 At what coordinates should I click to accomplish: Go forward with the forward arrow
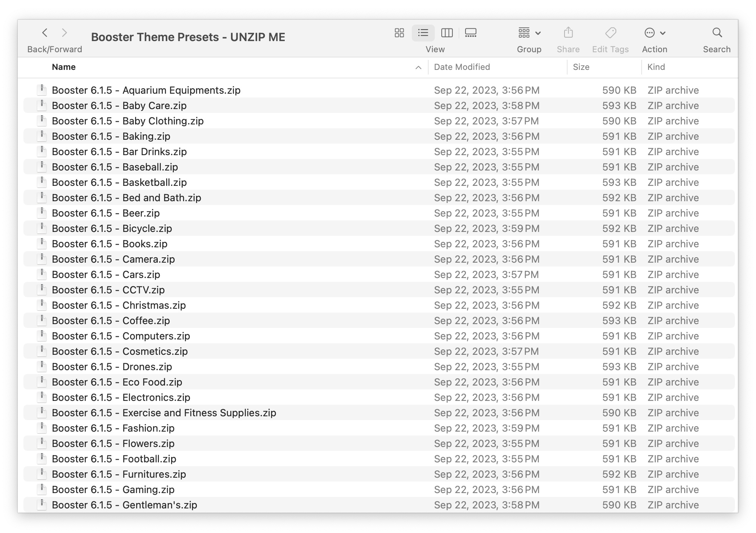click(x=64, y=33)
